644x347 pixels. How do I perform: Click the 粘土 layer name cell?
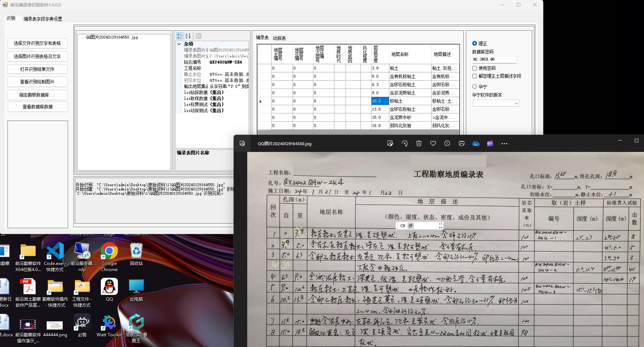tap(410, 68)
